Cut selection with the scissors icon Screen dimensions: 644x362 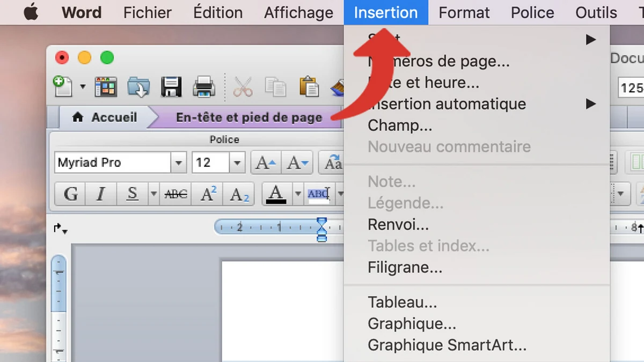(243, 87)
